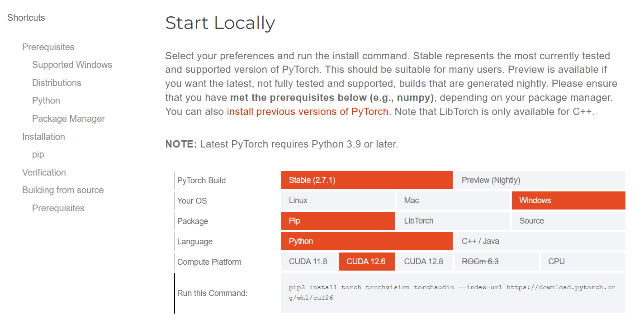Pick CUDA 12.8 compute platform
This screenshot has width=644, height=324.
tap(425, 262)
